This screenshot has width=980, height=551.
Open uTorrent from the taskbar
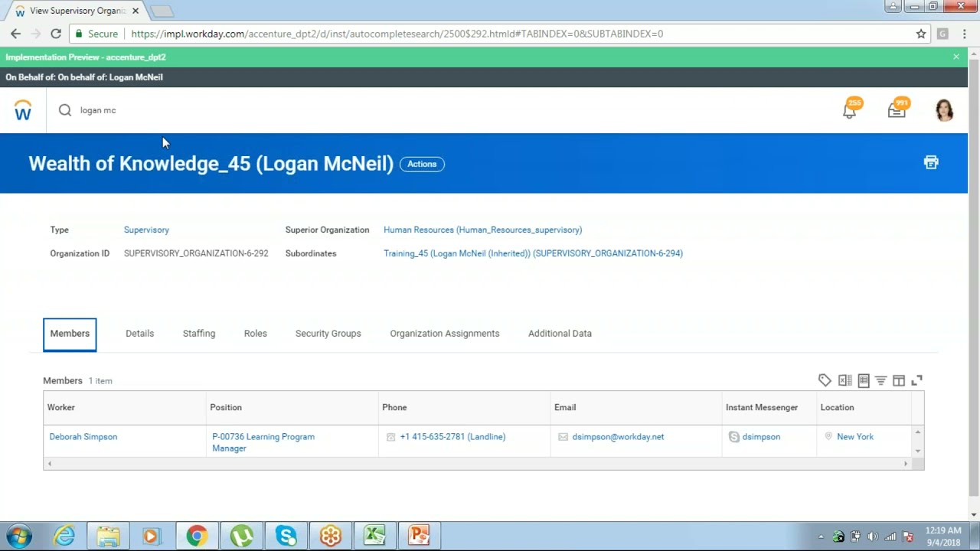pyautogui.click(x=242, y=536)
